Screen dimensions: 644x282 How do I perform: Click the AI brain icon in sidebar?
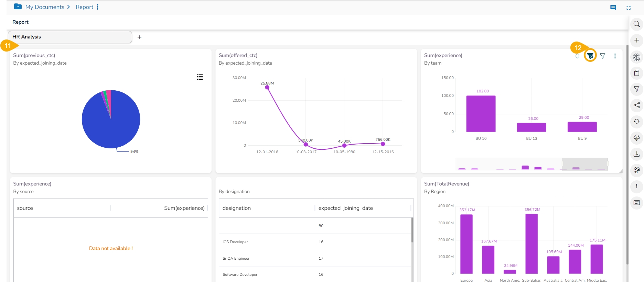click(636, 57)
